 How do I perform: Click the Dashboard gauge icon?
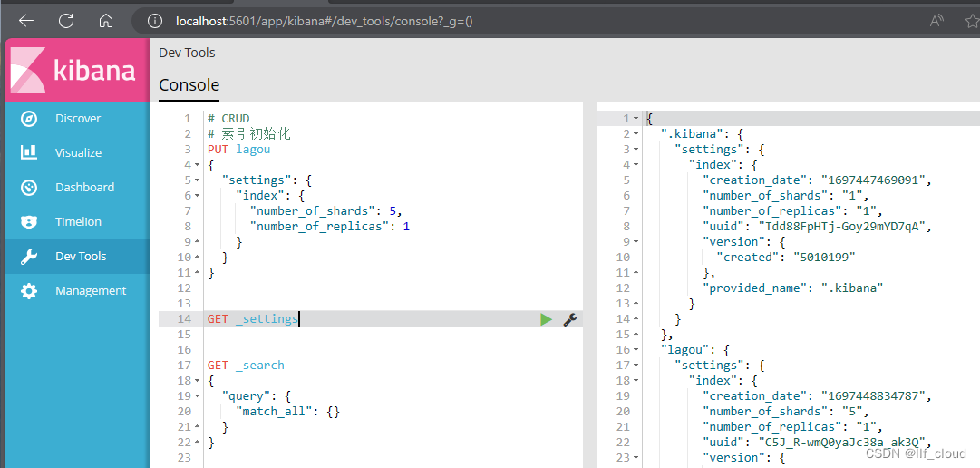tap(29, 187)
